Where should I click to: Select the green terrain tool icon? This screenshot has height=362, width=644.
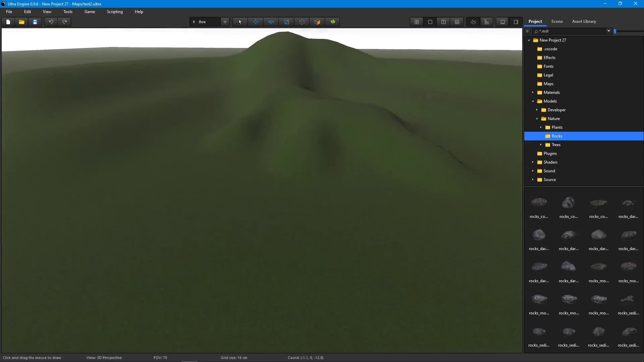[333, 22]
